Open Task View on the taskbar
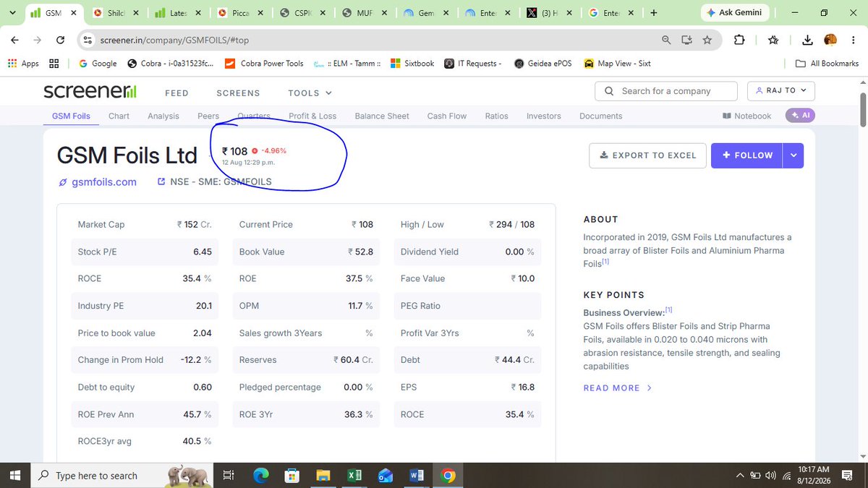This screenshot has height=488, width=868. tap(228, 476)
